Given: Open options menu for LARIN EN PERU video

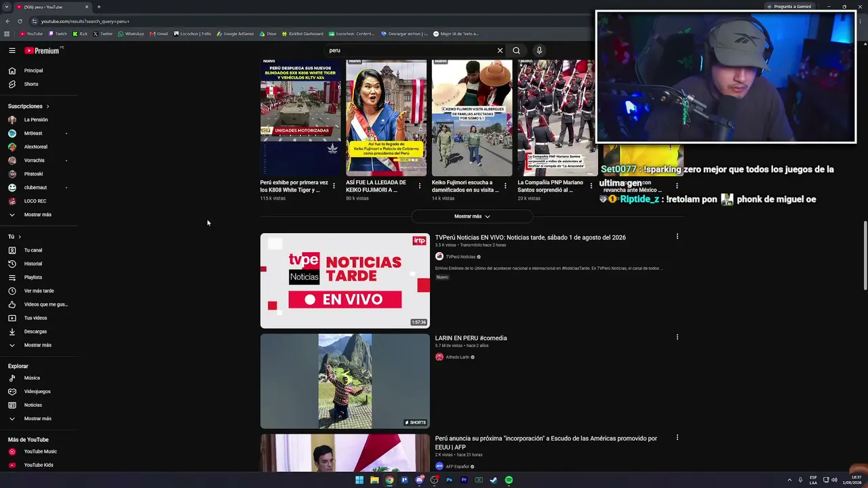Looking at the screenshot, I should (677, 337).
